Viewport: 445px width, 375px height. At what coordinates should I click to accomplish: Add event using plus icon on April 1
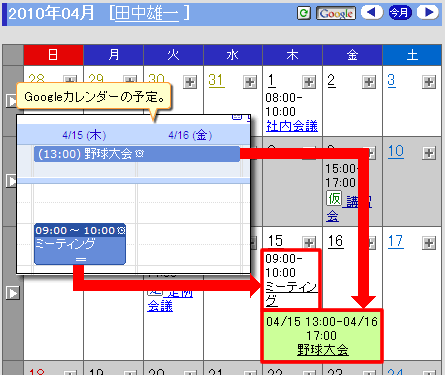309,82
